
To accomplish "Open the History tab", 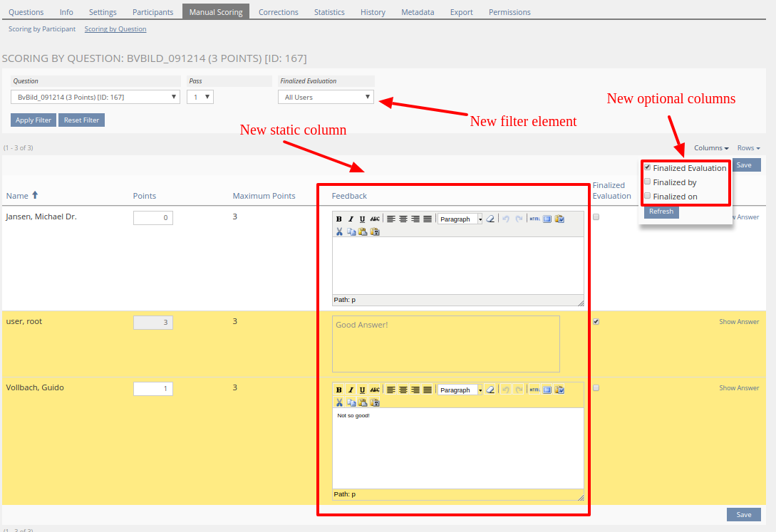I will (373, 12).
